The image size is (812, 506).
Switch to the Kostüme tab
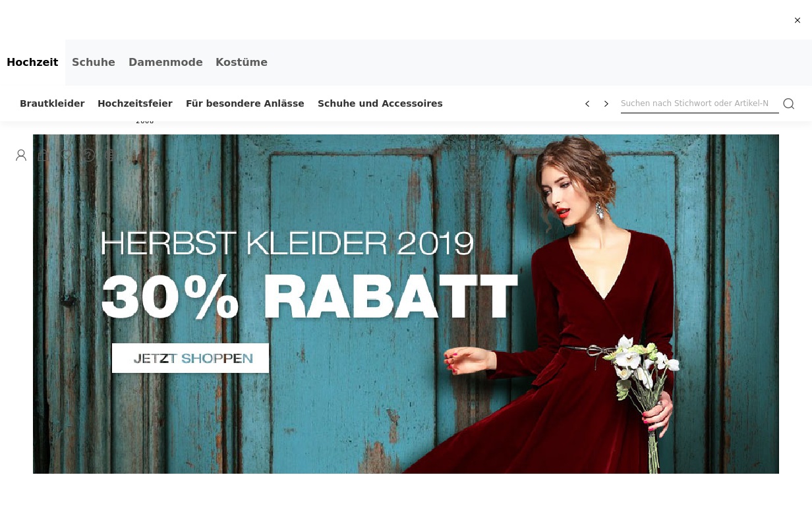241,63
